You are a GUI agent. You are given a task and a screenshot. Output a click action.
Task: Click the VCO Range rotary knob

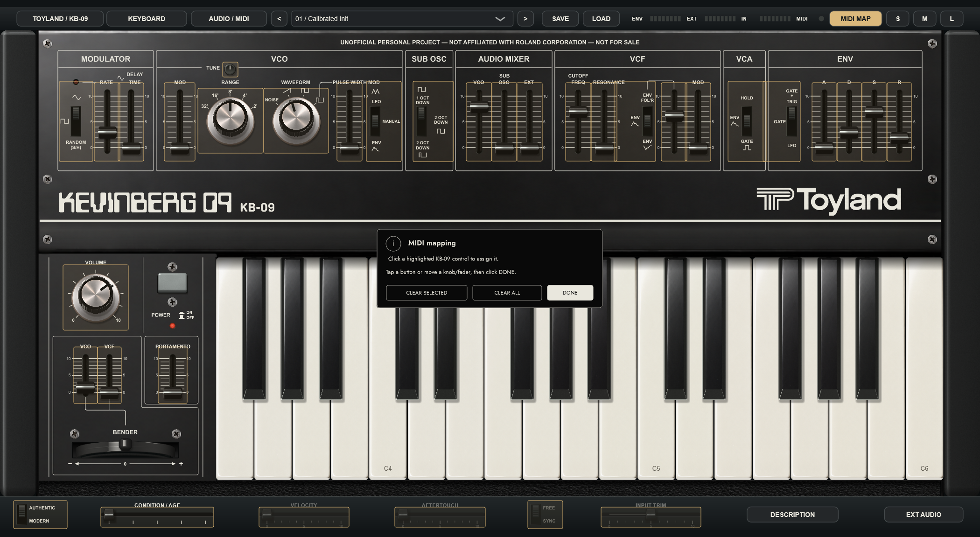(230, 120)
